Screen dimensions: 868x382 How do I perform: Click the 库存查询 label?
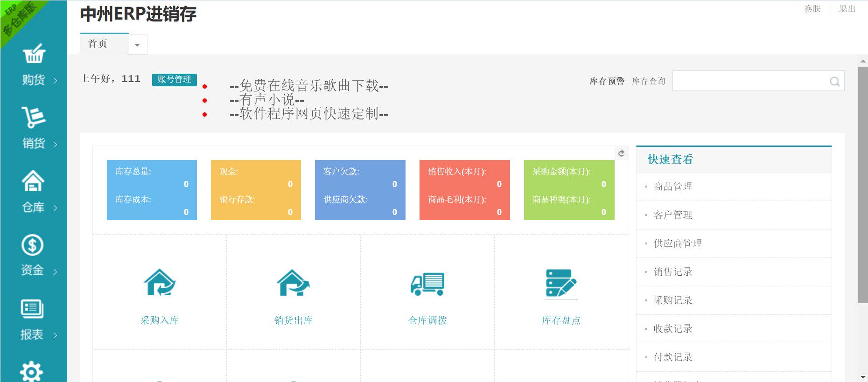[x=649, y=81]
